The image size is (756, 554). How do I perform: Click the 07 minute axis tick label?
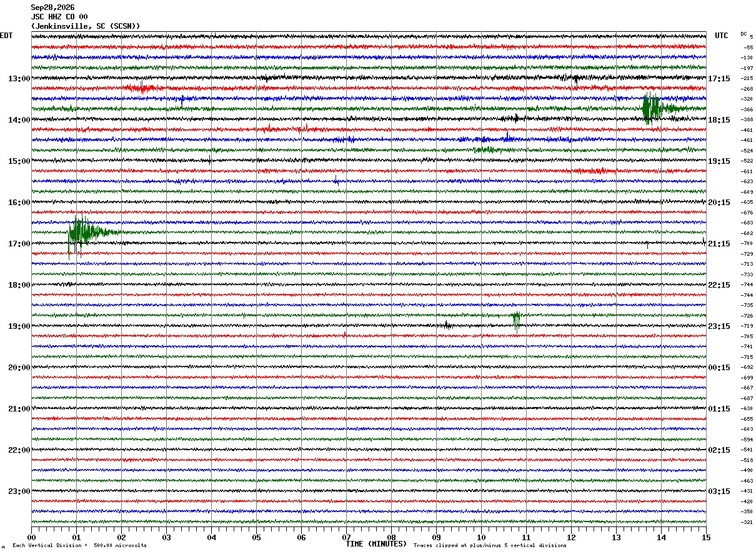click(x=346, y=538)
